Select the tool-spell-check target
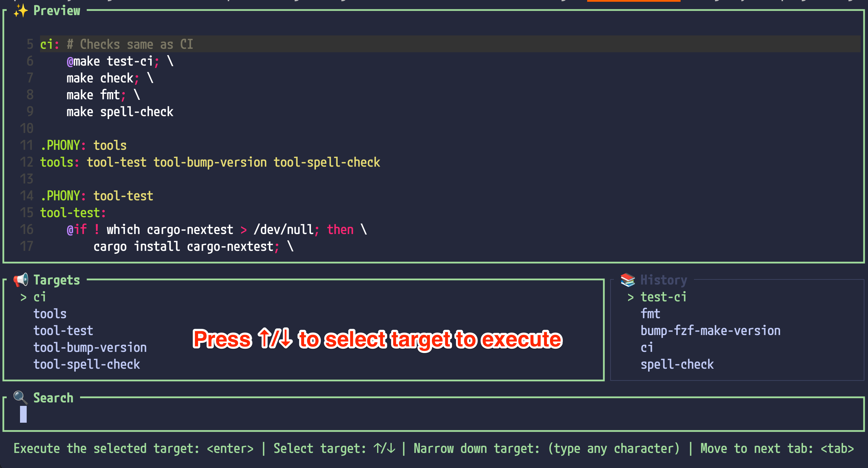The height and width of the screenshot is (468, 868). pyautogui.click(x=86, y=364)
